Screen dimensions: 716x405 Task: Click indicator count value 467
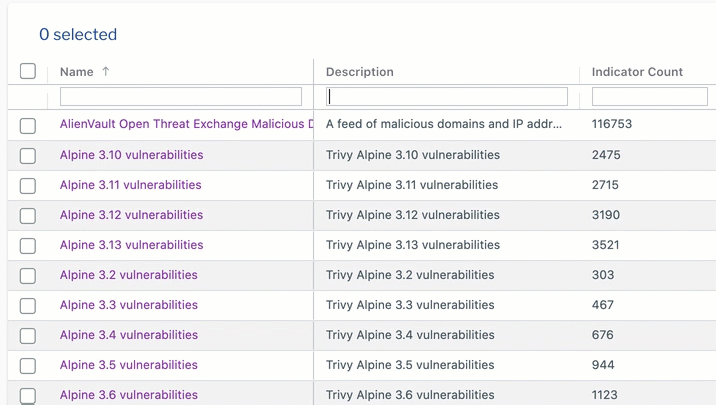(x=603, y=305)
